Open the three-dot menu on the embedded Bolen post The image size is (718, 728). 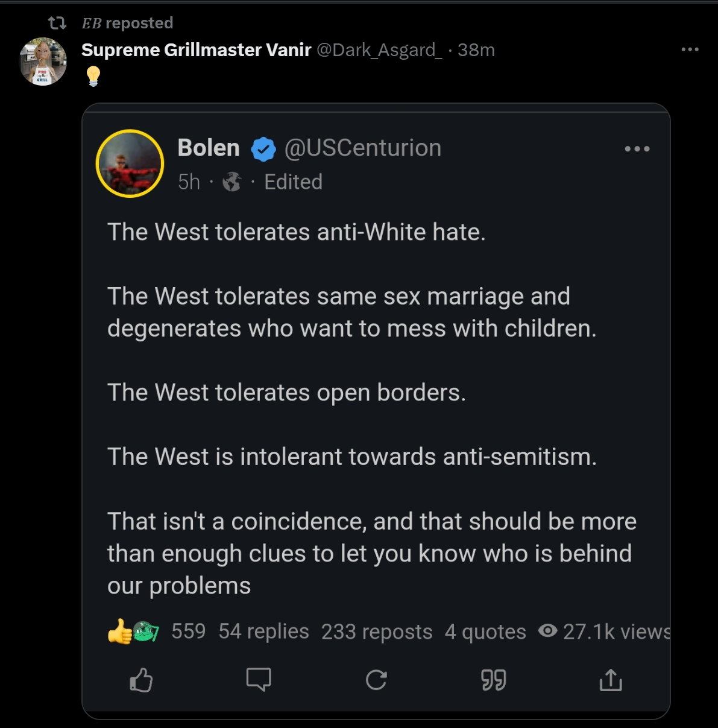[x=637, y=149]
